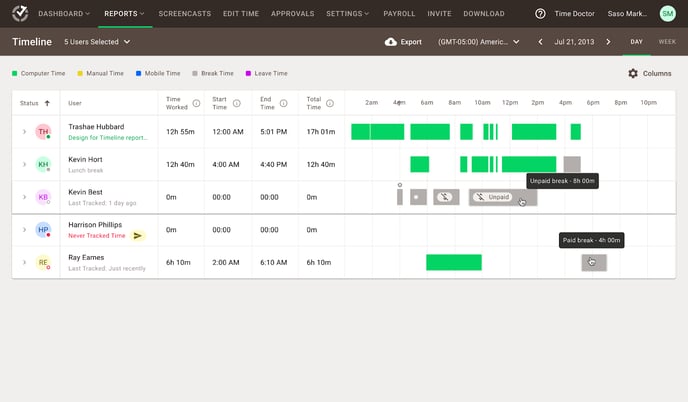Open Columns gear settings
The height and width of the screenshot is (402, 688).
pos(633,73)
